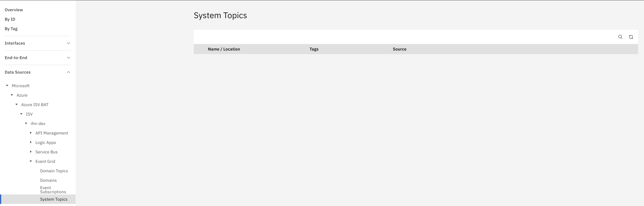Image resolution: width=644 pixels, height=206 pixels.
Task: Collapse the Azure tree node arrow
Action: click(x=12, y=95)
